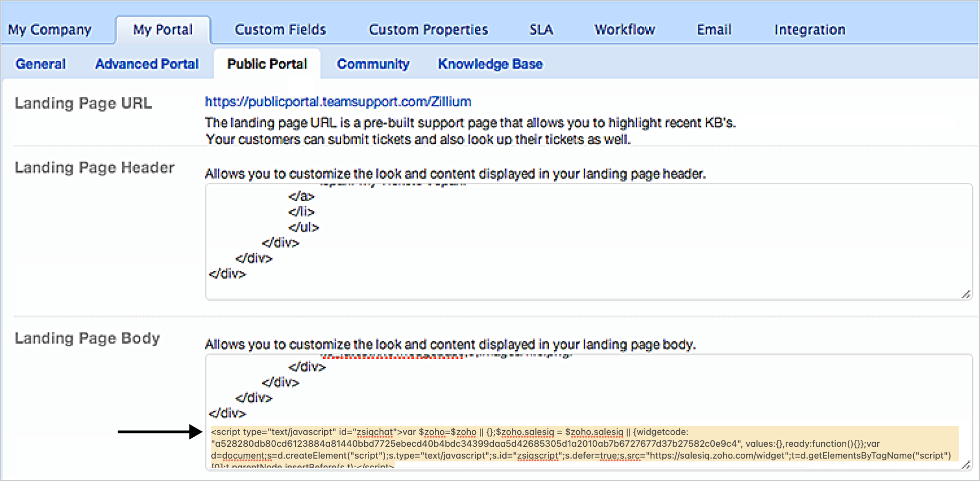Screen dimensions: 980x481
Task: Open Custom Properties tab
Action: (428, 29)
